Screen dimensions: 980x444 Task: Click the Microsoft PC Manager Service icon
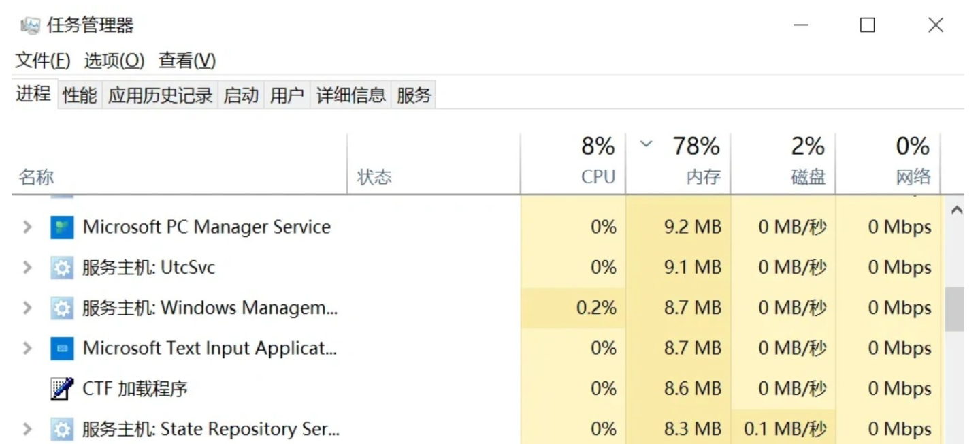[x=62, y=227]
